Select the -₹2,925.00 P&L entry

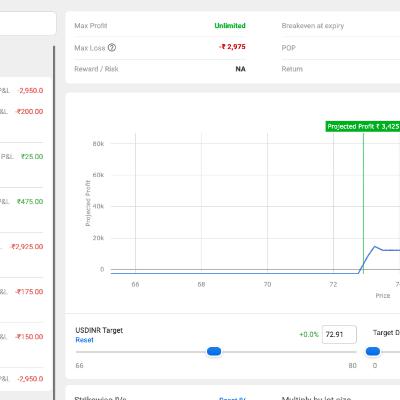[27, 247]
